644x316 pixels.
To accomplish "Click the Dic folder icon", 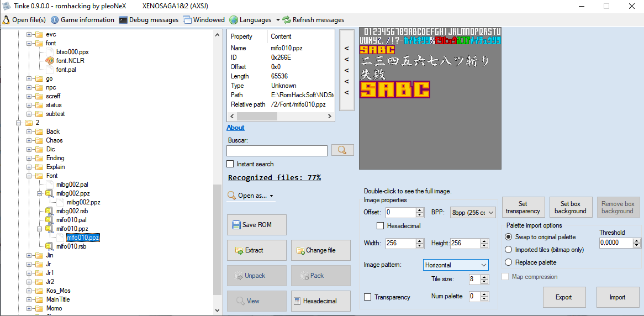I will 39,149.
